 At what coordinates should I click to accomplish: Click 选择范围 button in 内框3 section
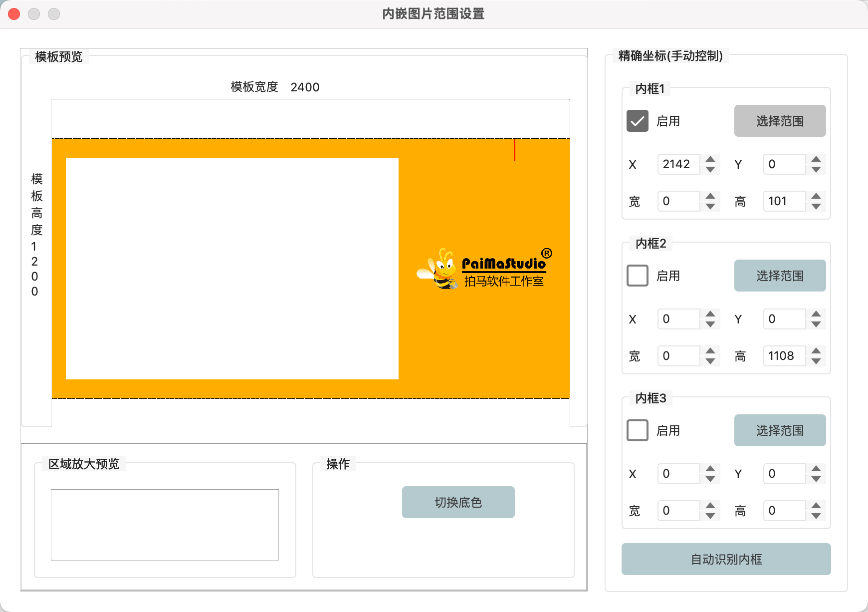(x=780, y=430)
